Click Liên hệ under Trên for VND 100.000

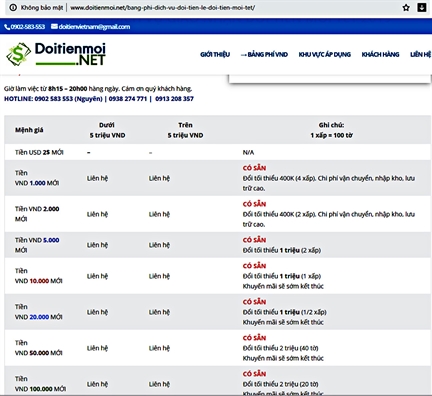(x=159, y=384)
